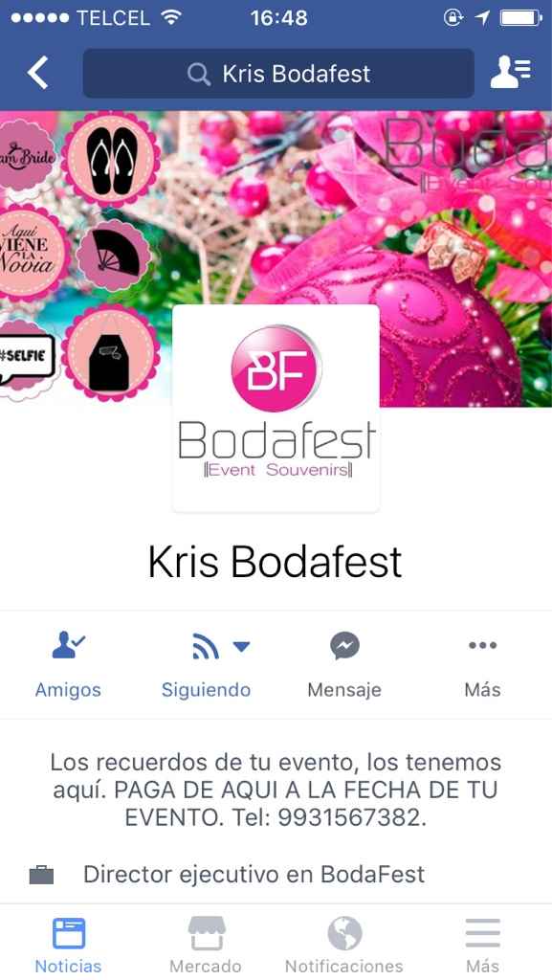The image size is (552, 980).
Task: Open the Bodafest profile picture
Action: [276, 409]
